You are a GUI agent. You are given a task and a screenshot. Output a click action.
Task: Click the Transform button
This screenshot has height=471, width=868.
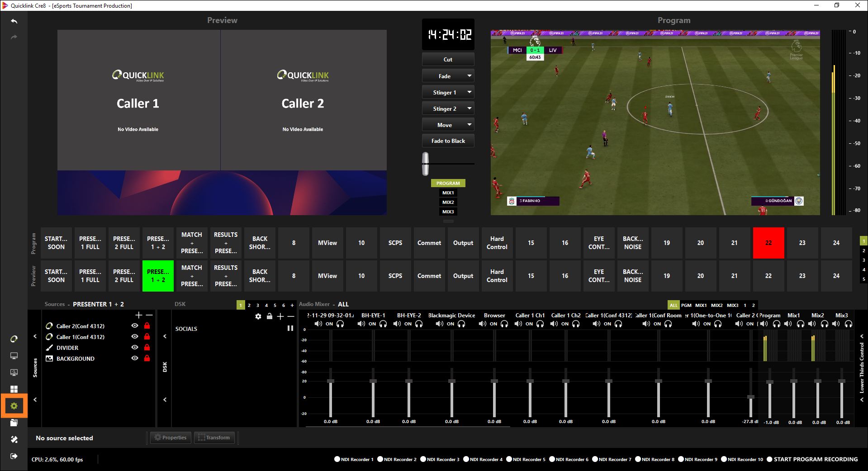point(214,438)
